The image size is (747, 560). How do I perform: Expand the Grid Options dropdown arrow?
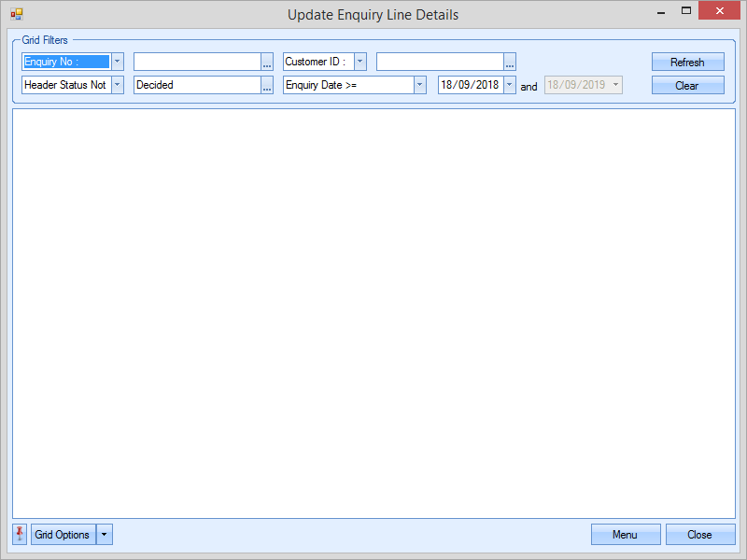click(x=105, y=534)
